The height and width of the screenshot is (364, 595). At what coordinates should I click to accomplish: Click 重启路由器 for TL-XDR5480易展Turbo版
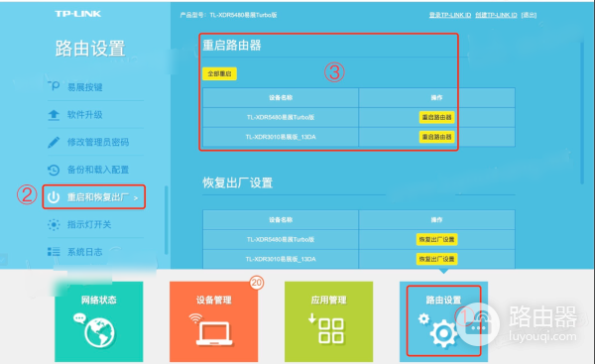(x=436, y=117)
